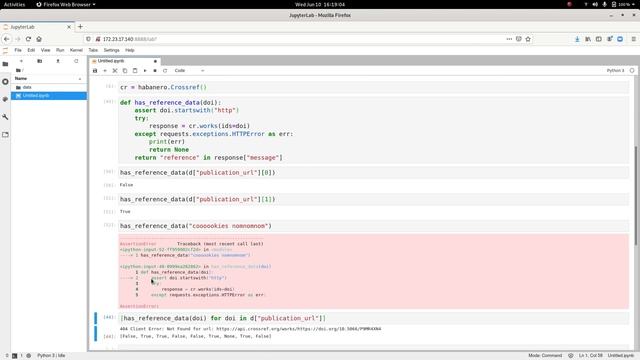Open a new Firefox tab with the plus

[x=80, y=27]
